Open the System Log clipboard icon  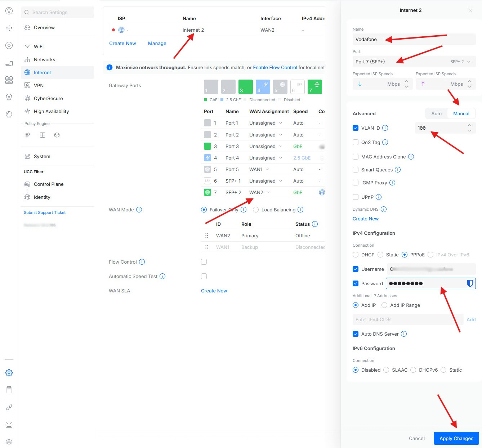pyautogui.click(x=9, y=390)
